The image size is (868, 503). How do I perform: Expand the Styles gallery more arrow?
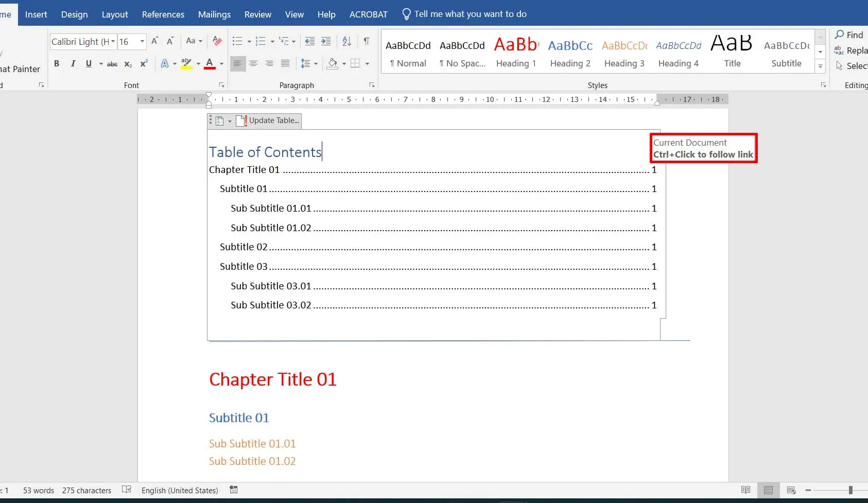[821, 66]
